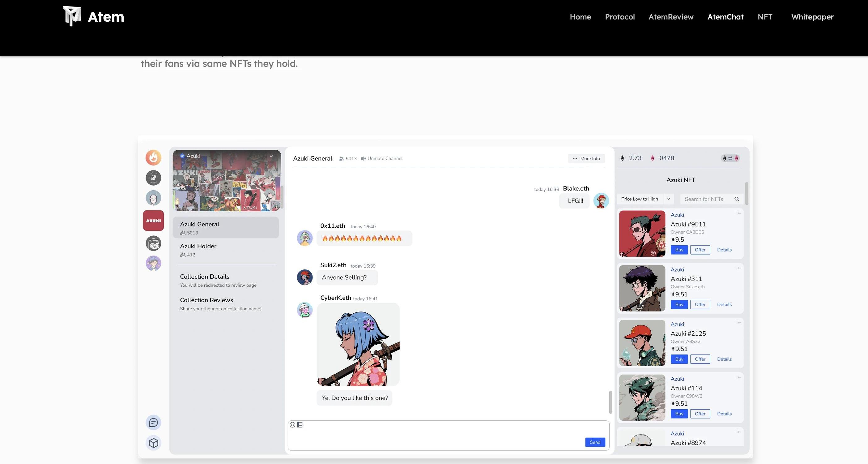The image size is (868, 464).
Task: Open the More Info menu
Action: point(586,158)
